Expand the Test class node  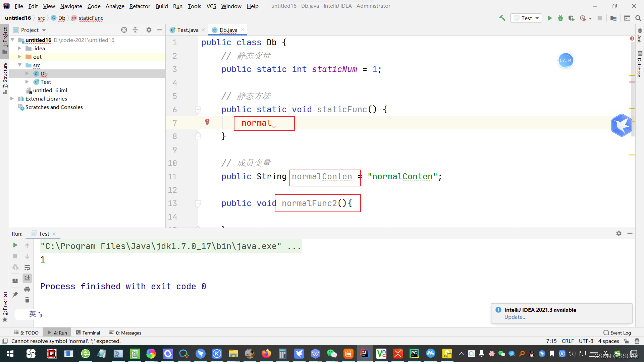pos(27,82)
